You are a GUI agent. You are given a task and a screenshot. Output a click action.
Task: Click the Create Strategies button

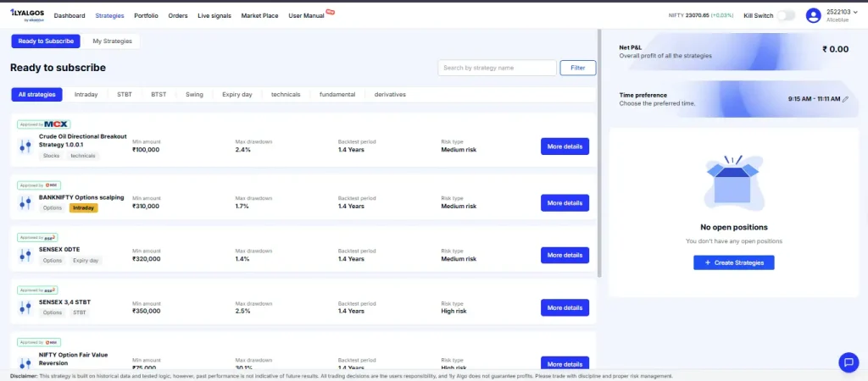coord(733,262)
